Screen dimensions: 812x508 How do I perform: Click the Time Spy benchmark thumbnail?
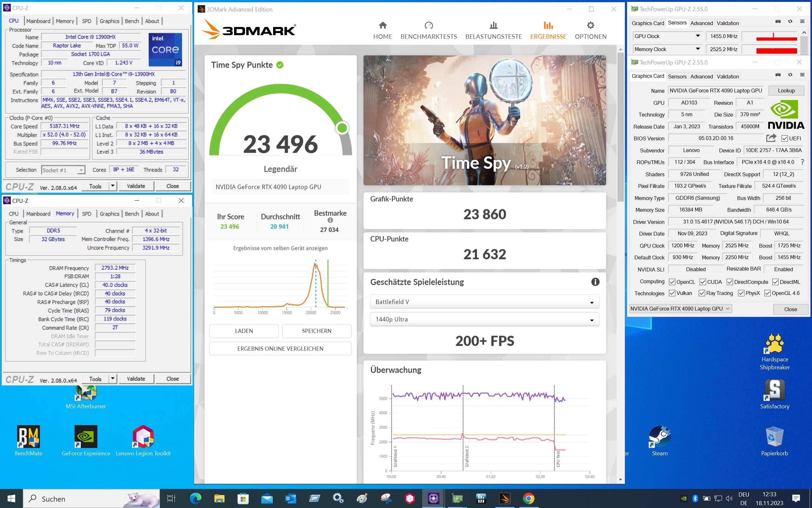tap(485, 120)
